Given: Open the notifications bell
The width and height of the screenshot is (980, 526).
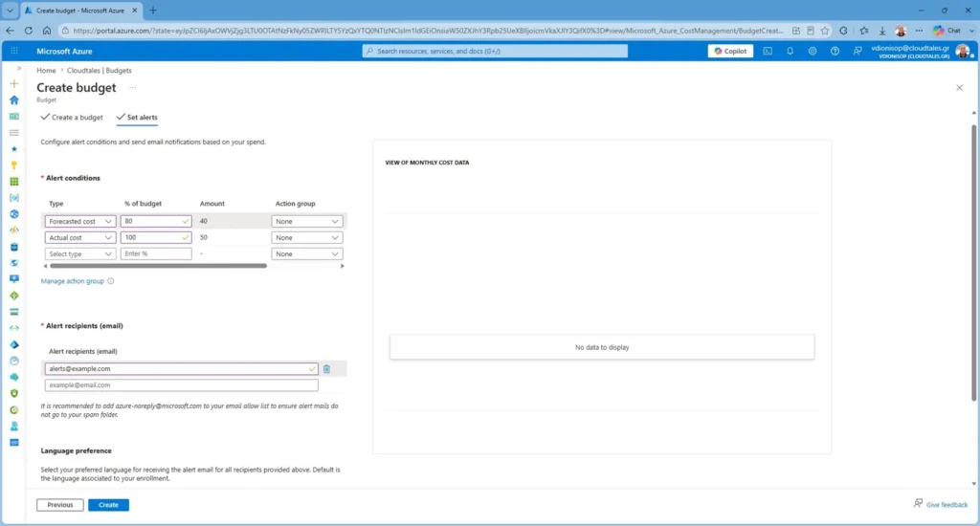Looking at the screenshot, I should click(790, 52).
